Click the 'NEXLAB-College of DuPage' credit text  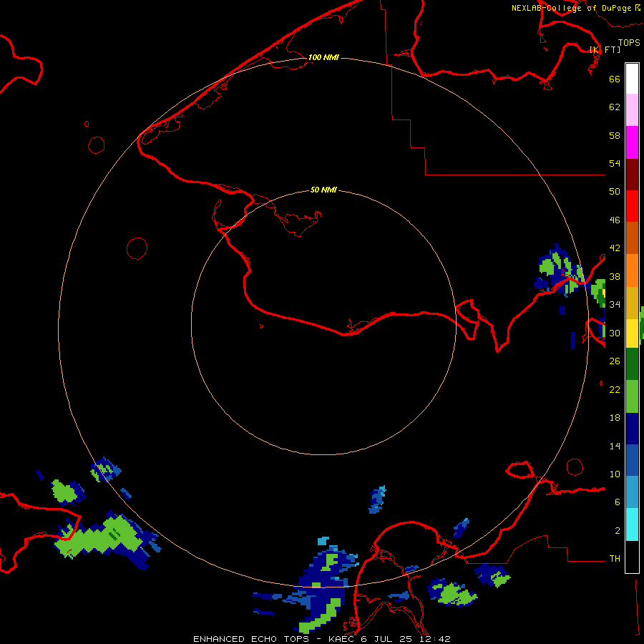coord(571,8)
